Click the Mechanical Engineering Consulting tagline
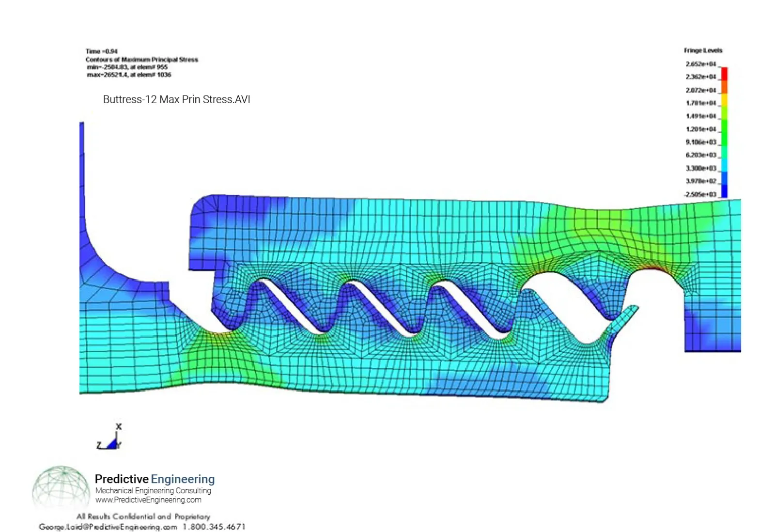This screenshot has height=532, width=775. [153, 491]
